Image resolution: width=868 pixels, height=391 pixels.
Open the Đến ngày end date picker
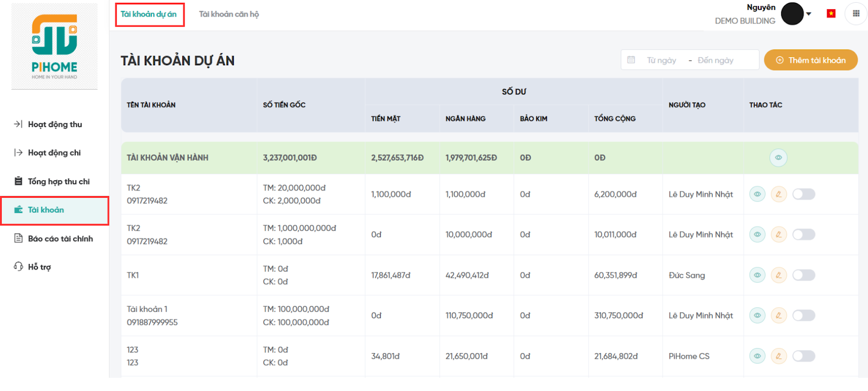pos(715,60)
